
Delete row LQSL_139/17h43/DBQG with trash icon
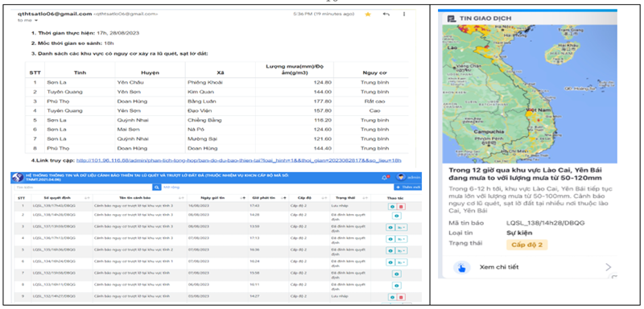tap(401, 206)
